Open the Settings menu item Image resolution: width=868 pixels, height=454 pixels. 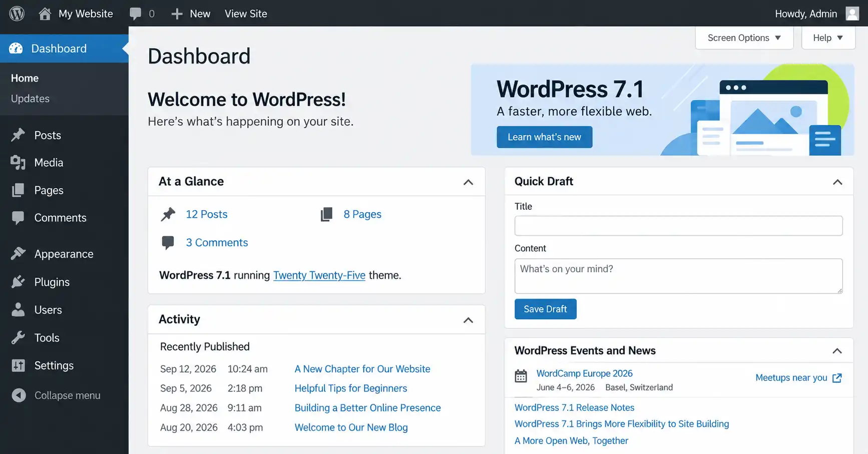tap(64, 365)
